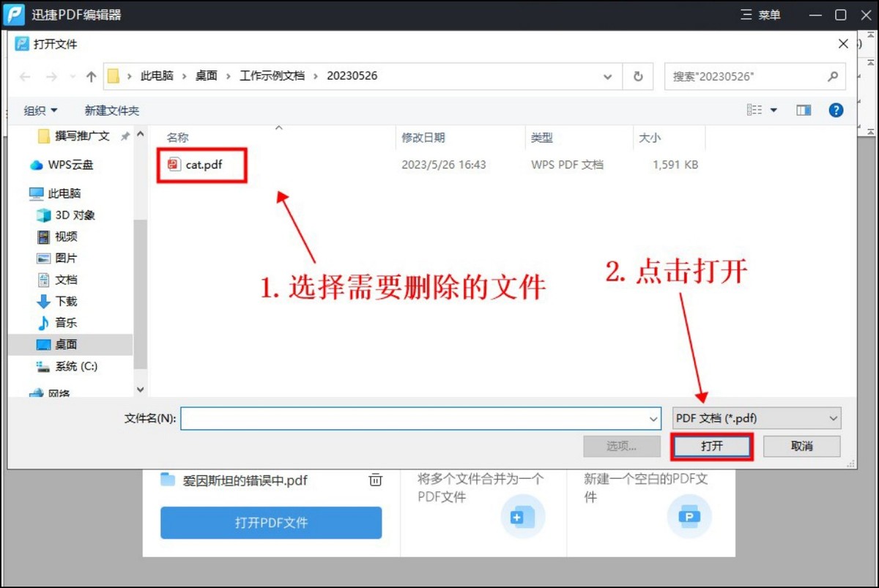This screenshot has height=588, width=879.
Task: Click the 新建空白PDF文件 icon
Action: pyautogui.click(x=689, y=516)
